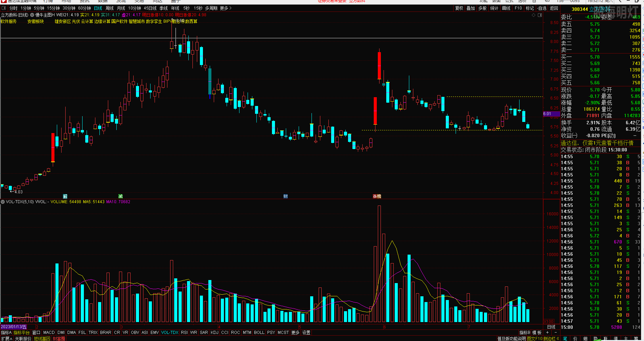Click the panel layout icon left of 分时
The image size is (644, 341).
point(4,8)
